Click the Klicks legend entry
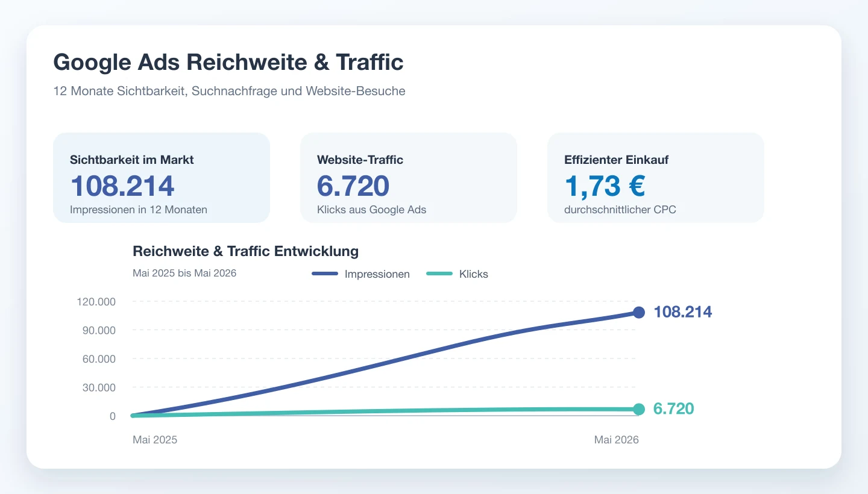 (x=458, y=274)
